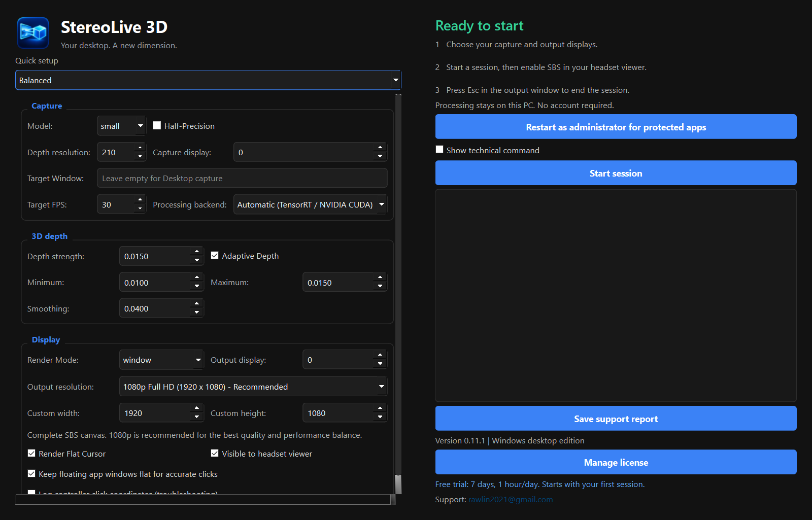Increase the Depth strength value
812x520 pixels.
pos(197,252)
